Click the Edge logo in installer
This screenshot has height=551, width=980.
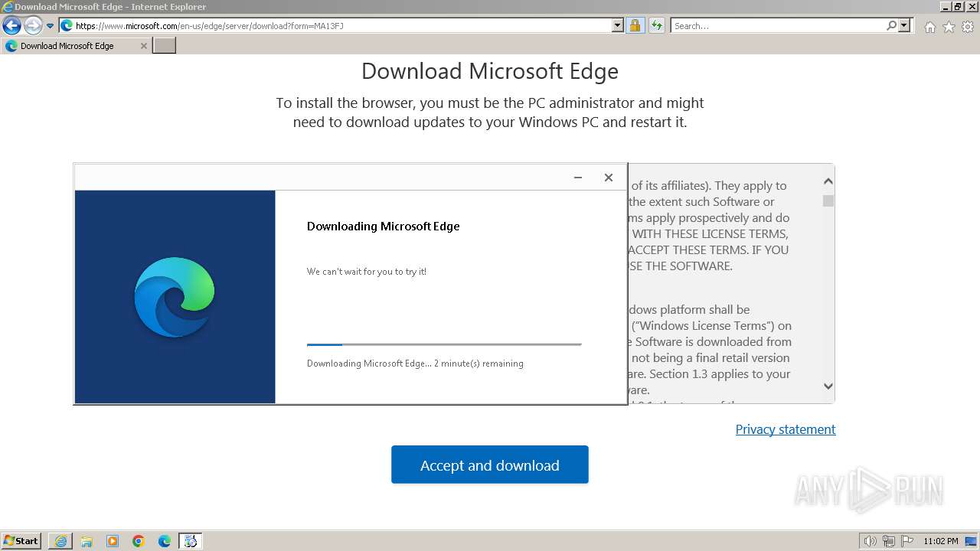click(175, 297)
